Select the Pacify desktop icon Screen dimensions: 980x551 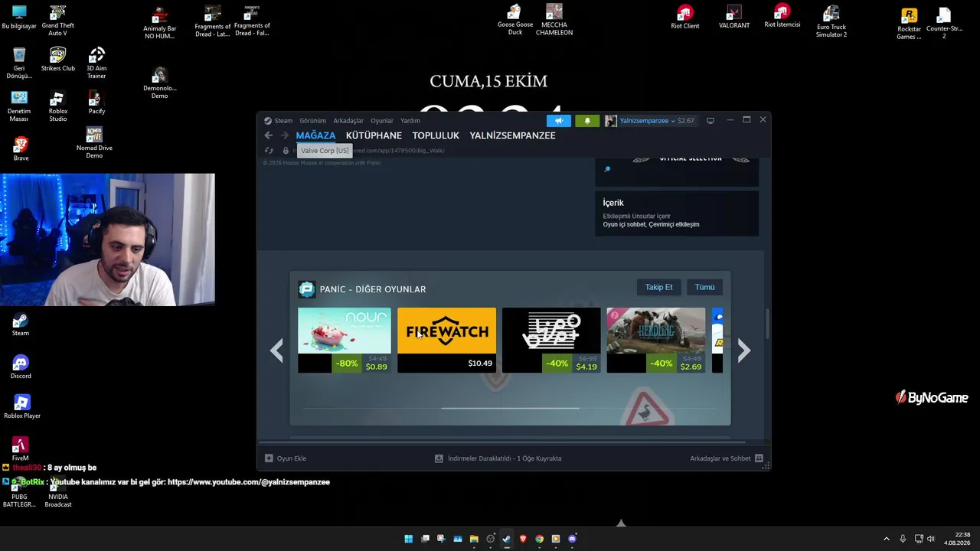(x=96, y=103)
